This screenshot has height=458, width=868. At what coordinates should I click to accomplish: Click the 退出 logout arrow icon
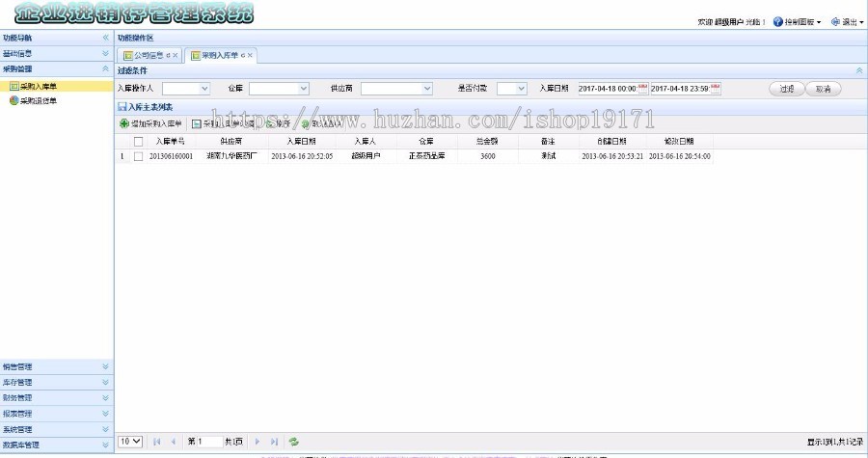coord(835,21)
